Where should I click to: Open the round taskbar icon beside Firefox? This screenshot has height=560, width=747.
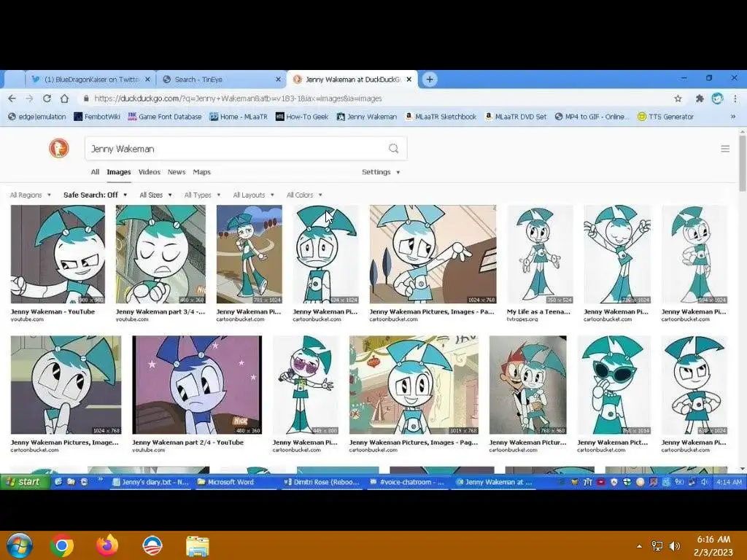(152, 545)
